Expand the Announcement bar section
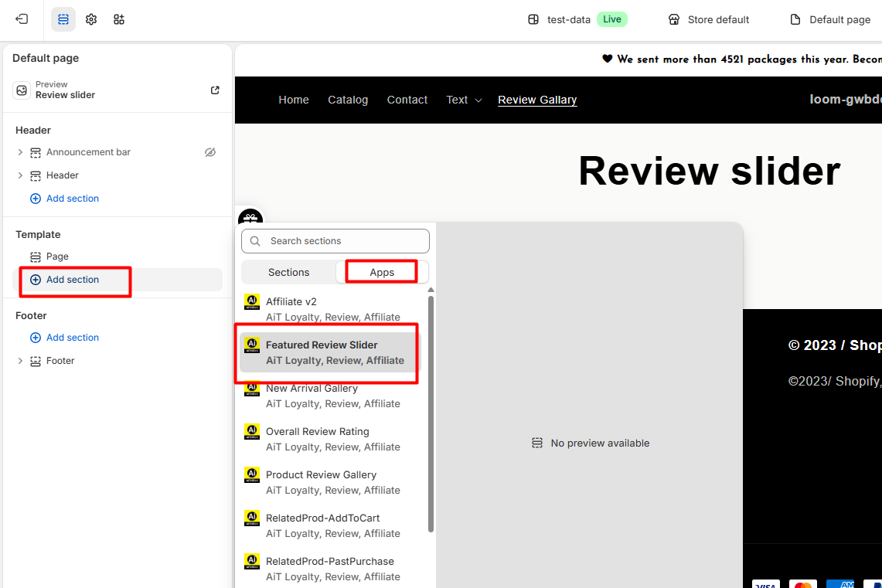The width and height of the screenshot is (882, 588). (x=20, y=152)
